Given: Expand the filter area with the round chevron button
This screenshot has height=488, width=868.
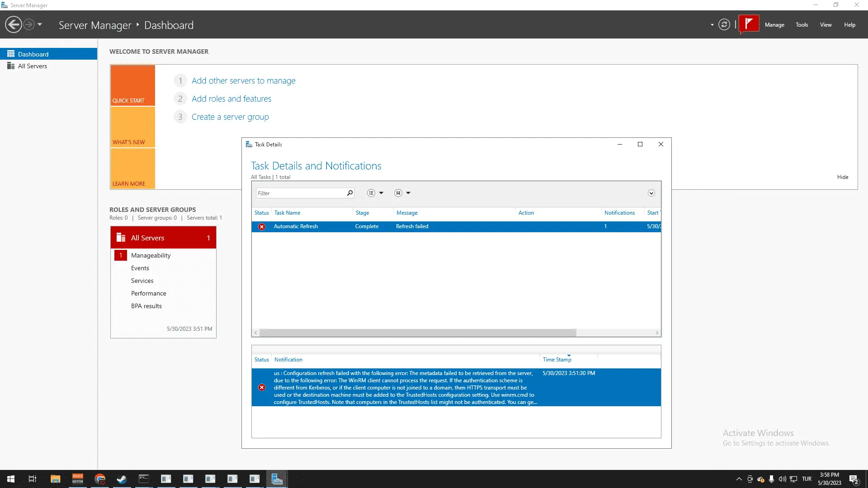Looking at the screenshot, I should pos(651,193).
